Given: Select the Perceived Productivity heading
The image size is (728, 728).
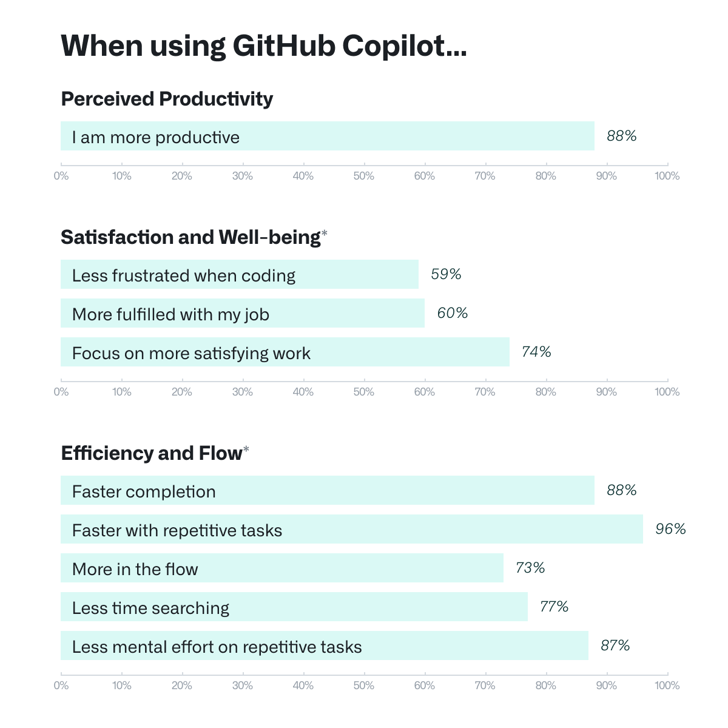Looking at the screenshot, I should click(167, 99).
